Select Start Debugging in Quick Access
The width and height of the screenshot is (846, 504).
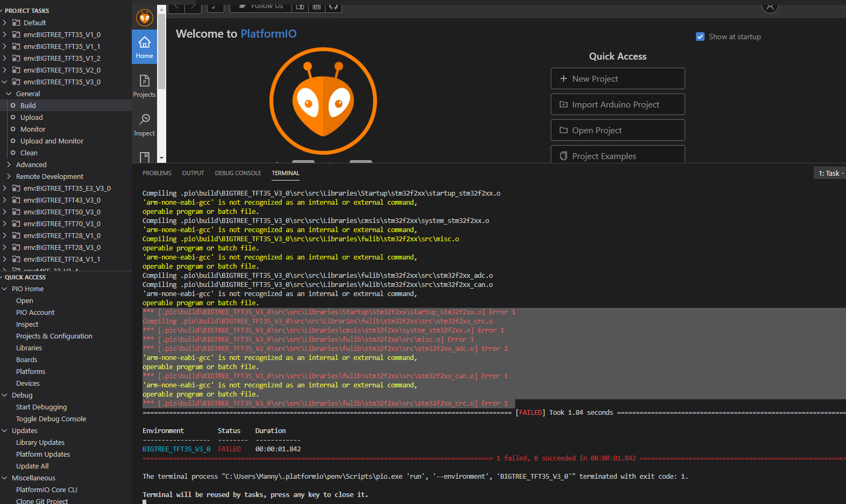[x=41, y=407]
